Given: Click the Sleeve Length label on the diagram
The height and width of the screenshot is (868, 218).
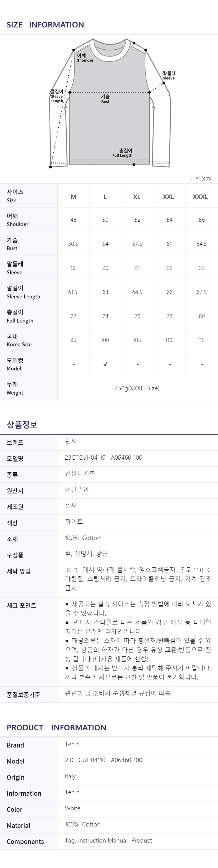Looking at the screenshot, I should (x=56, y=96).
